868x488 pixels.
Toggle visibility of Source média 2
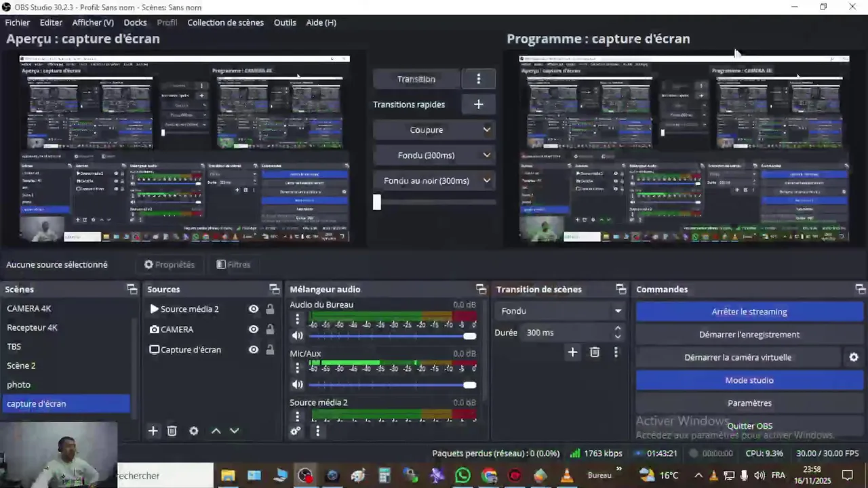(254, 309)
